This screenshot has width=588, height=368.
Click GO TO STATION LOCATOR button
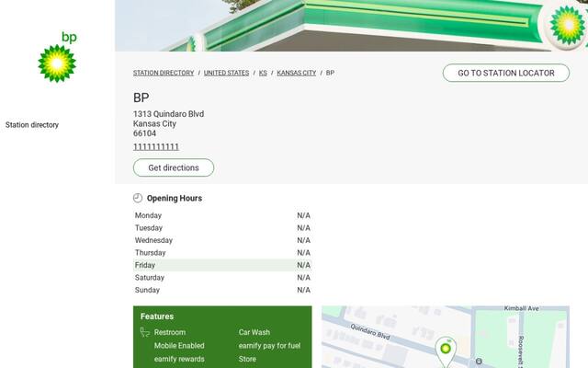[506, 73]
